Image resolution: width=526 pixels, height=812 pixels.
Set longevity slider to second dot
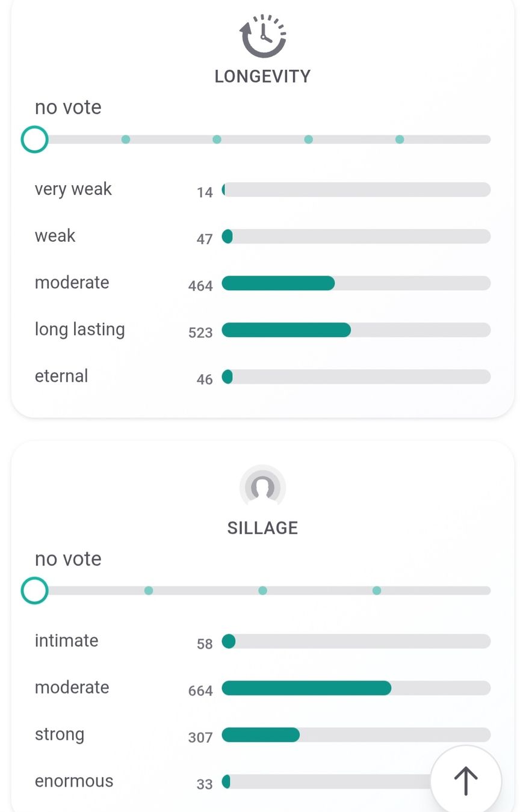[217, 140]
